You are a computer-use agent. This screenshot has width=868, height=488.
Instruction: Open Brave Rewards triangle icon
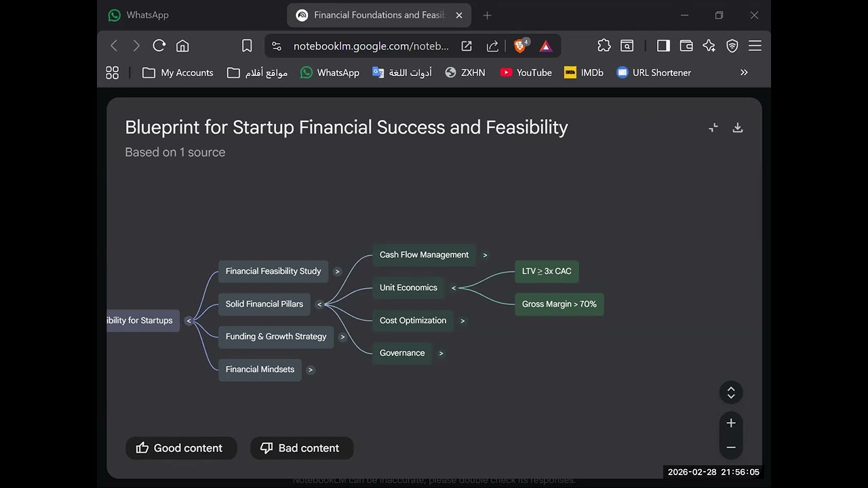(x=546, y=46)
